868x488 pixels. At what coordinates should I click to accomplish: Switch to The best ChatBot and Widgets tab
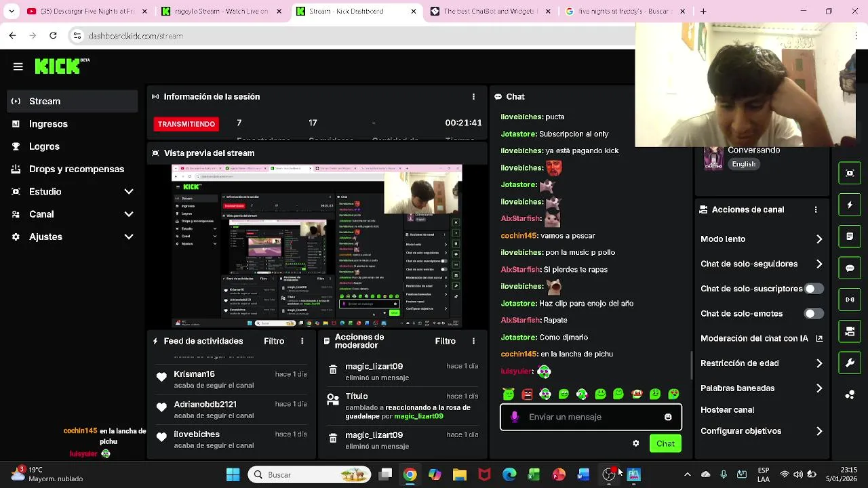point(491,11)
